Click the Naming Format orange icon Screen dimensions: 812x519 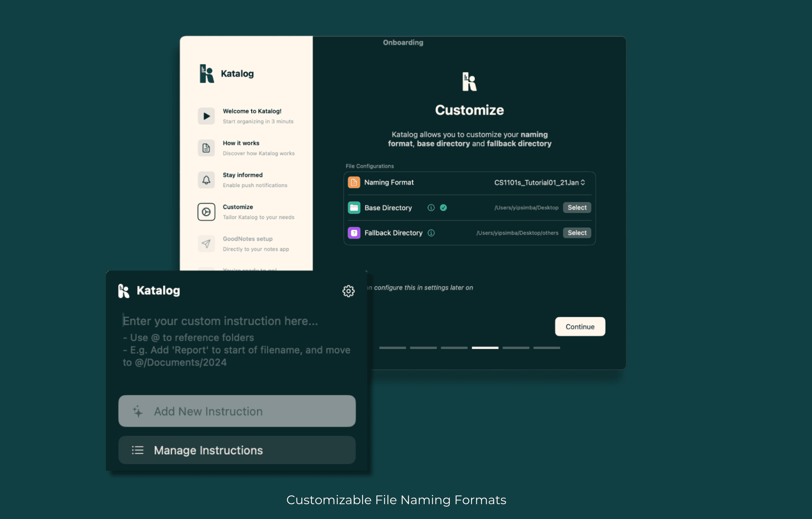point(354,182)
